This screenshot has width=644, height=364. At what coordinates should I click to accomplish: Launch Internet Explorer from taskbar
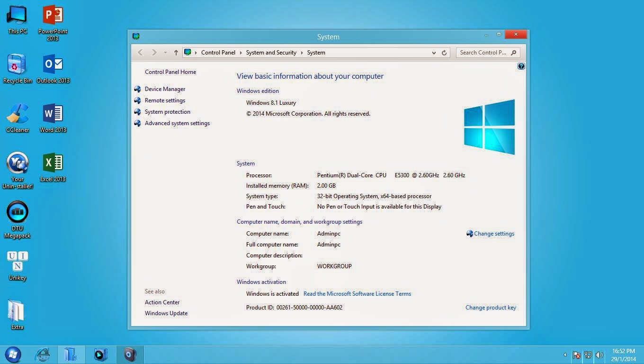pos(43,355)
